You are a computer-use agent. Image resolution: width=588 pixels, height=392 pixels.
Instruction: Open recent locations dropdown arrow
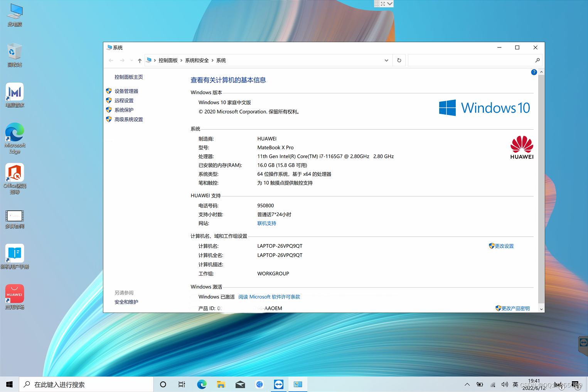click(131, 61)
